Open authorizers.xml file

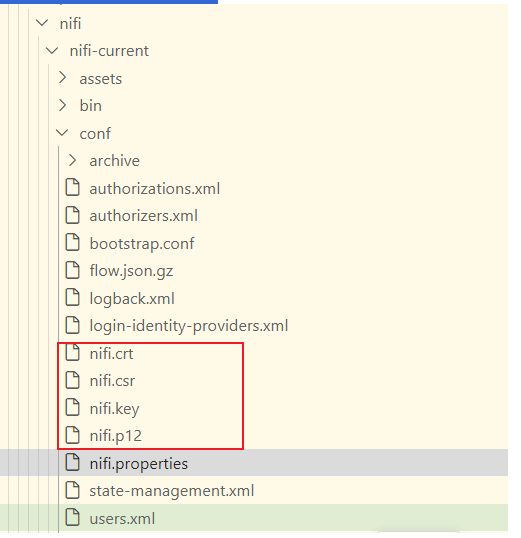pos(143,216)
